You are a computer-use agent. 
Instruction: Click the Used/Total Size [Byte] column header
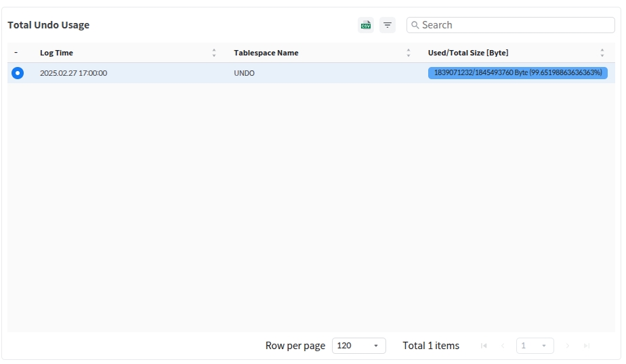(x=468, y=53)
